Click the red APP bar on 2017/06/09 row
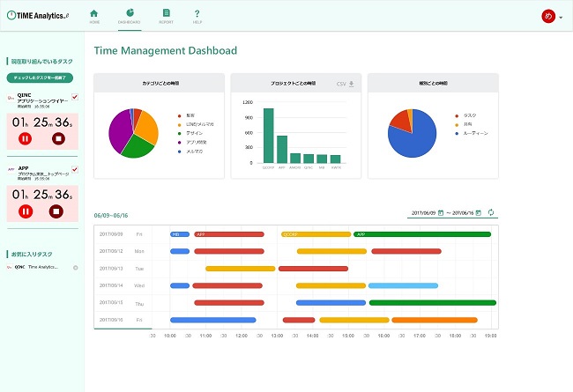 pos(229,234)
